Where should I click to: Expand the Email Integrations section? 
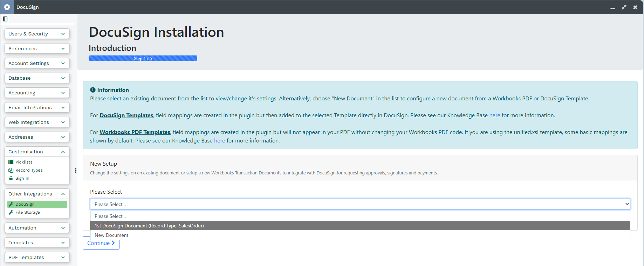pyautogui.click(x=37, y=107)
